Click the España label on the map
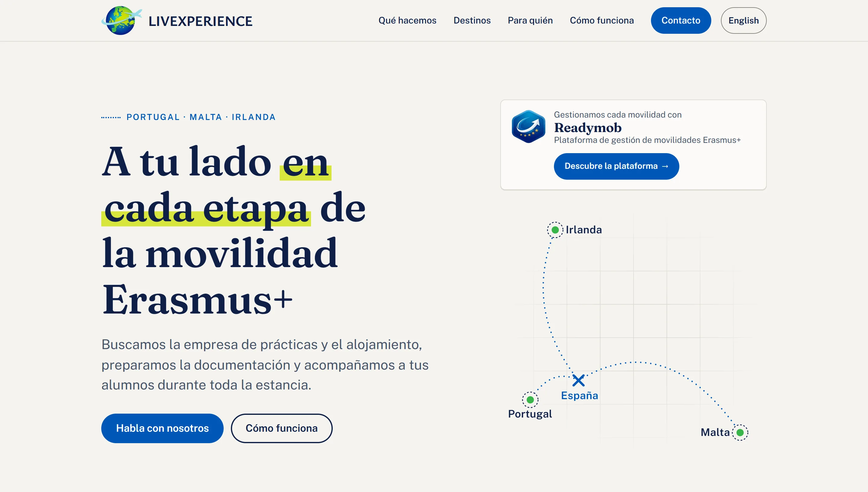868x492 pixels. click(579, 395)
